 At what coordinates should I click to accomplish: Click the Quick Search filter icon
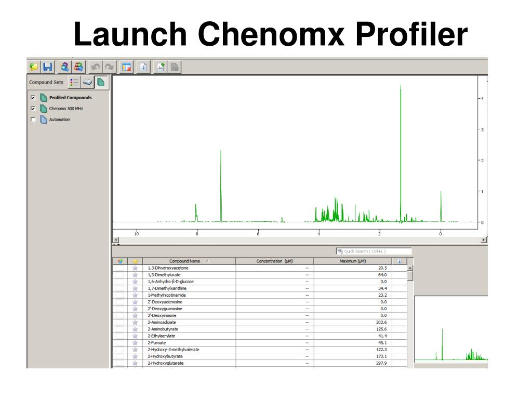coord(340,251)
